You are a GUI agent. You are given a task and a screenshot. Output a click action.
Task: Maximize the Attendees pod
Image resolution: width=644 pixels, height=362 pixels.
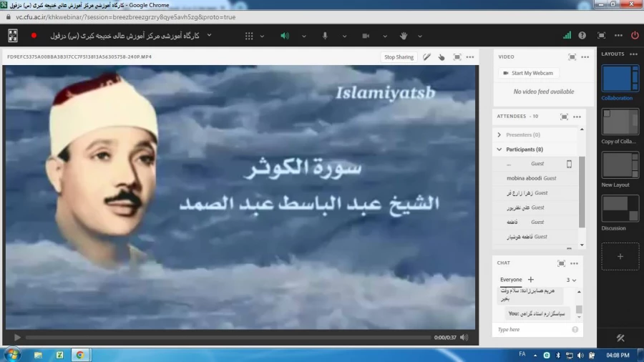(x=564, y=117)
